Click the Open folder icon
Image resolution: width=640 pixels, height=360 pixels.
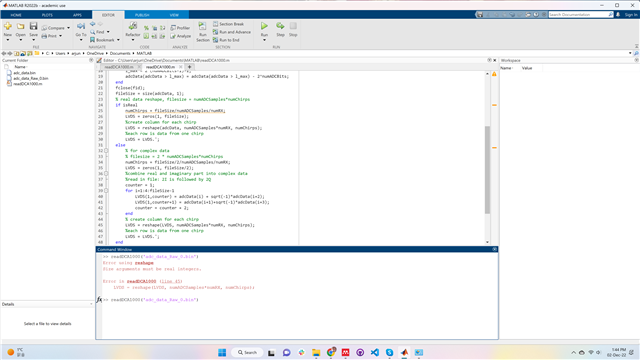point(20,27)
